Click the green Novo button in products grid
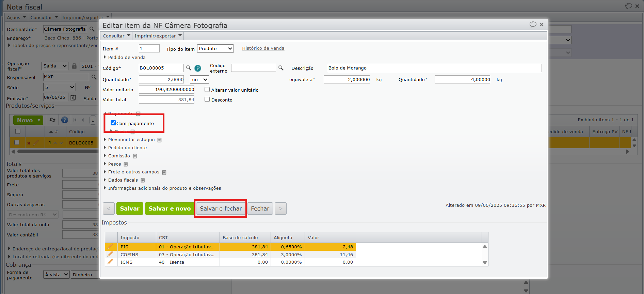644x294 pixels. pyautogui.click(x=25, y=120)
